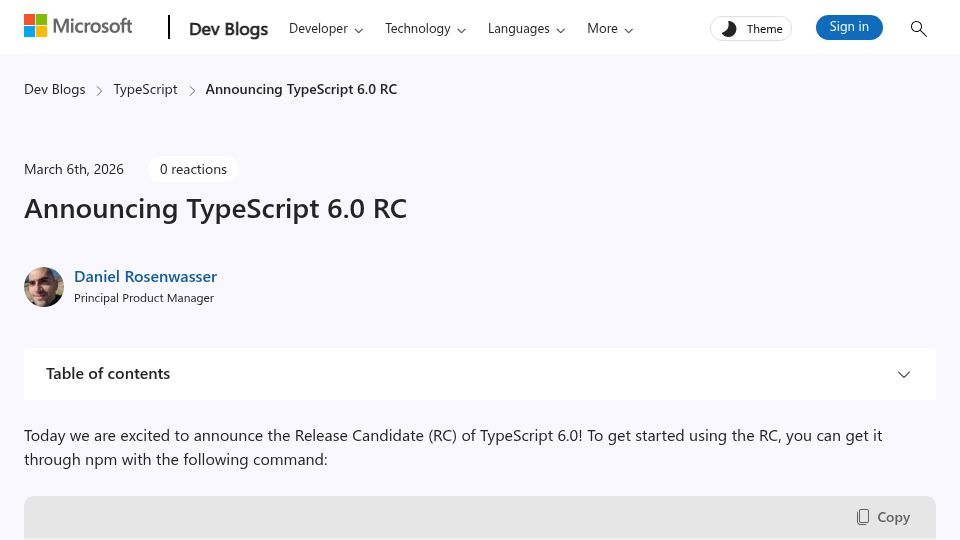Expand the Developer menu
This screenshot has width=960, height=540.
coord(326,29)
